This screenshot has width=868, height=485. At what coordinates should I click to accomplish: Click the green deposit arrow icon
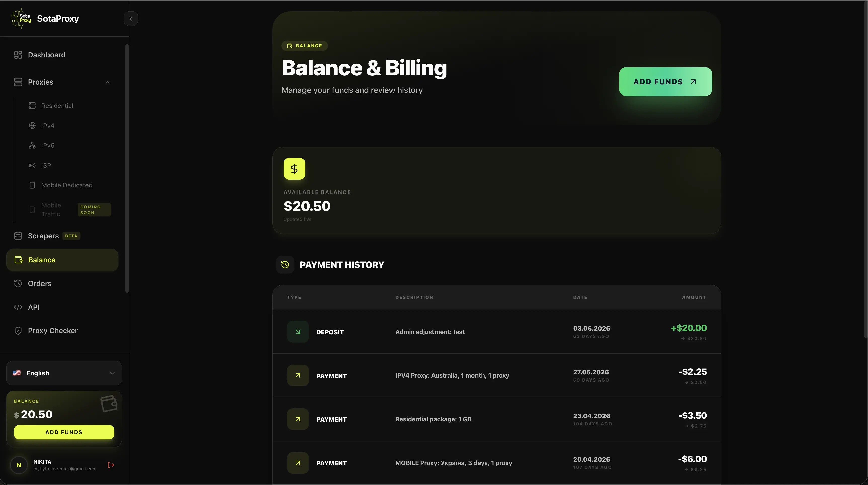tap(298, 332)
